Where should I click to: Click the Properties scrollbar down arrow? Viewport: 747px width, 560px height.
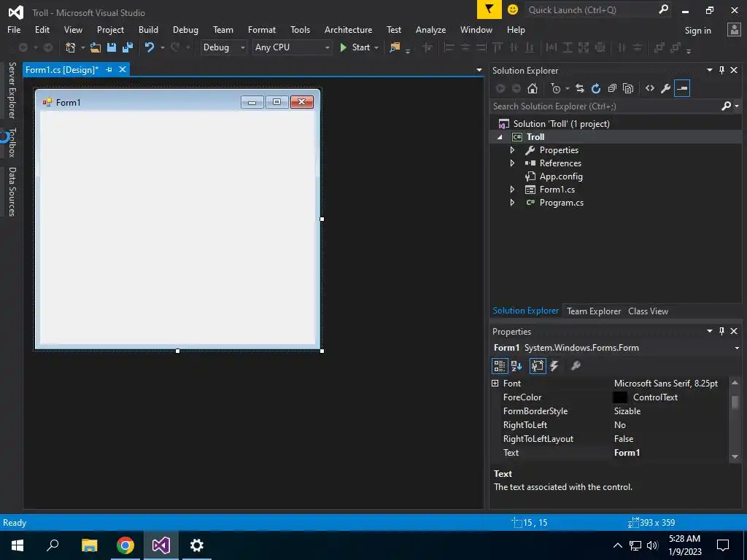pyautogui.click(x=735, y=456)
